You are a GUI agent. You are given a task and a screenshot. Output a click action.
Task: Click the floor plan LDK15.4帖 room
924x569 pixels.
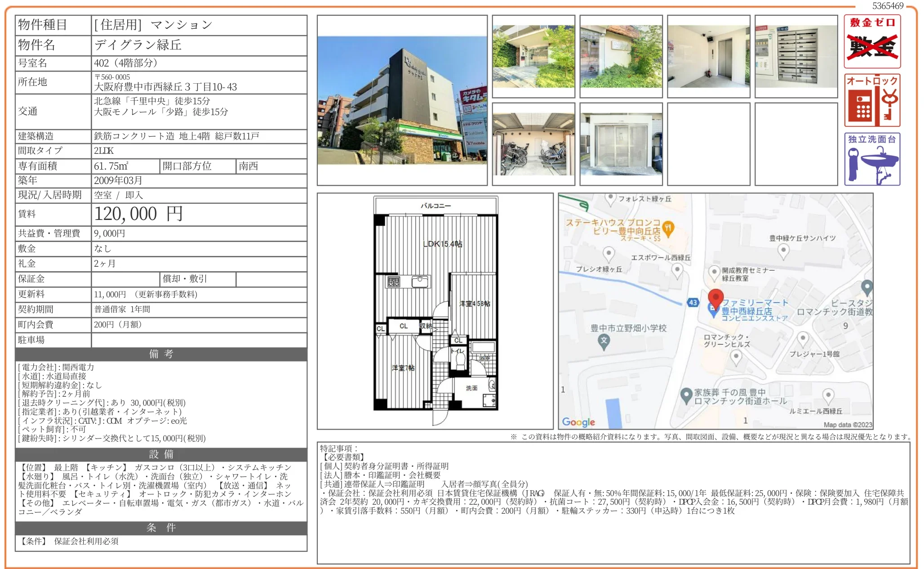(442, 244)
